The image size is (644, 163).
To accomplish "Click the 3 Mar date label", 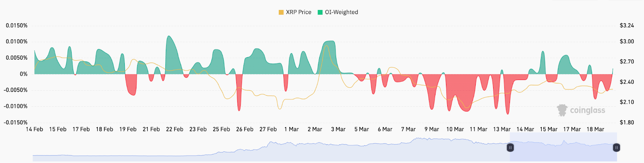I will point(338,129).
